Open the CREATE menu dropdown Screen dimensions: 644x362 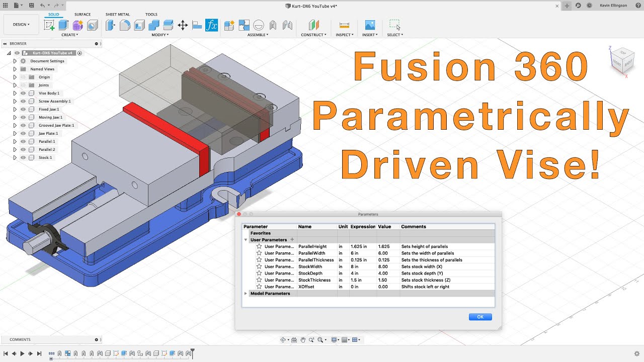tap(69, 35)
